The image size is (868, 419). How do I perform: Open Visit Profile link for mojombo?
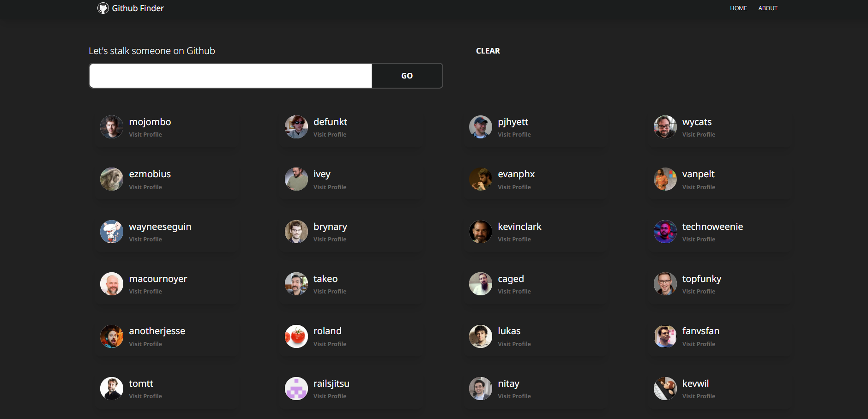pos(145,135)
